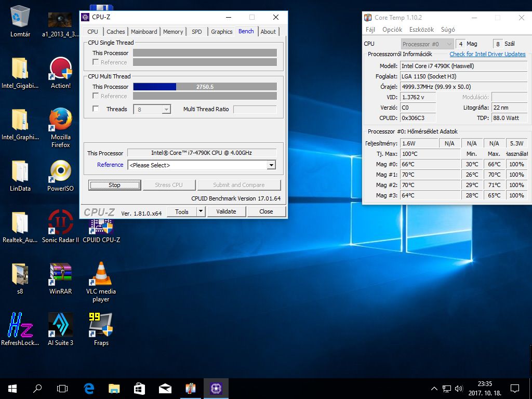Switch to the Memory tab

(172, 32)
